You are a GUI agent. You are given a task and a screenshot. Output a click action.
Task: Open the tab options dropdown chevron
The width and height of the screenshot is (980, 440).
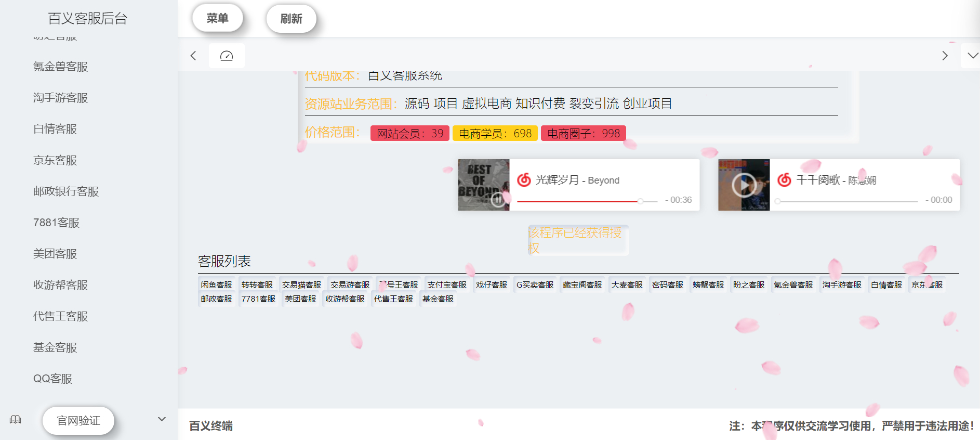(x=972, y=56)
